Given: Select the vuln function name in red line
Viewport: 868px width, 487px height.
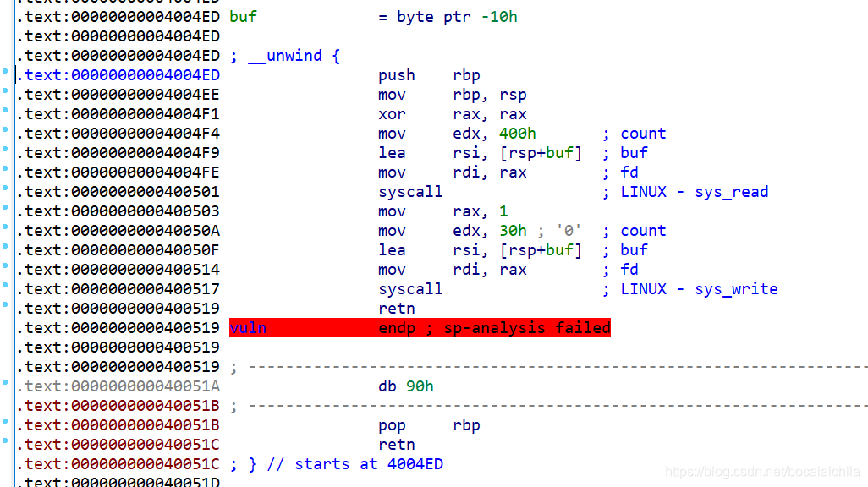Looking at the screenshot, I should pyautogui.click(x=248, y=327).
